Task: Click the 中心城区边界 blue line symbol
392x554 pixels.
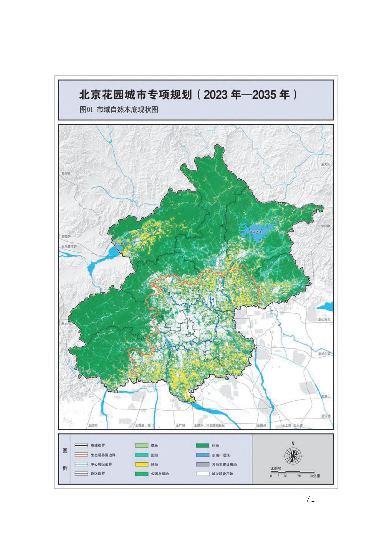Action: coord(81,464)
